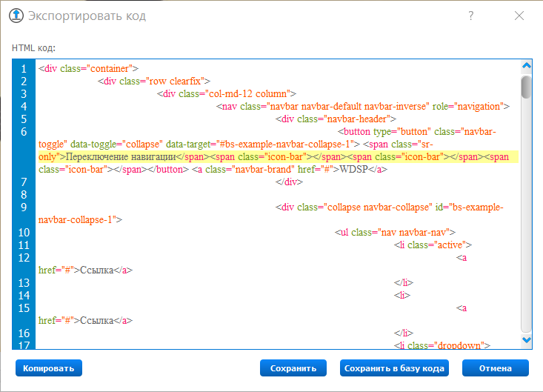Click the div class="navbar-header" line
543x392 pixels.
coord(336,119)
